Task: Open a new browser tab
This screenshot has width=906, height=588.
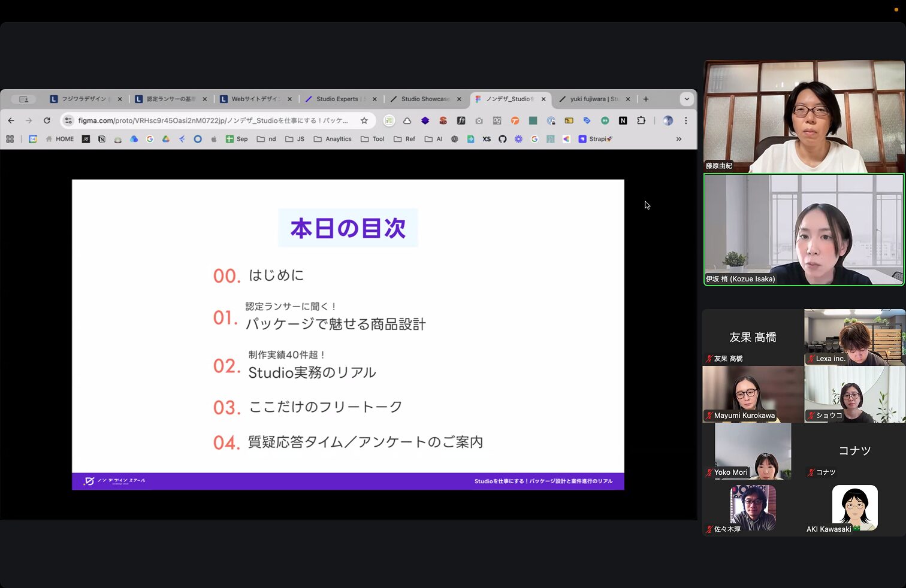Action: tap(646, 99)
